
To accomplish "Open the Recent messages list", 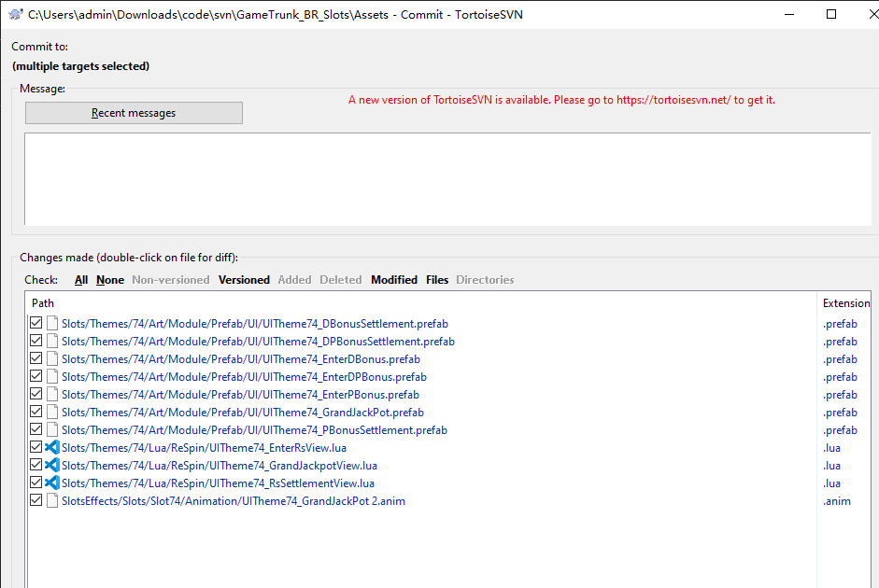I will (134, 113).
